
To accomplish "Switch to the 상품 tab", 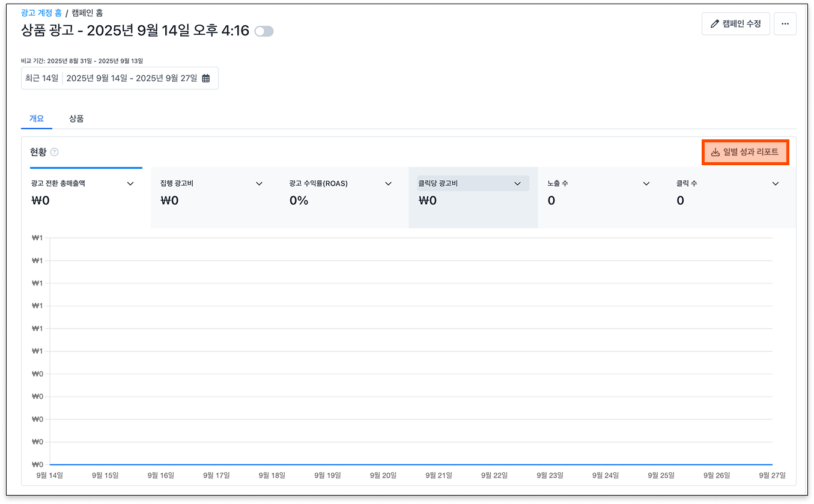I will pyautogui.click(x=76, y=118).
